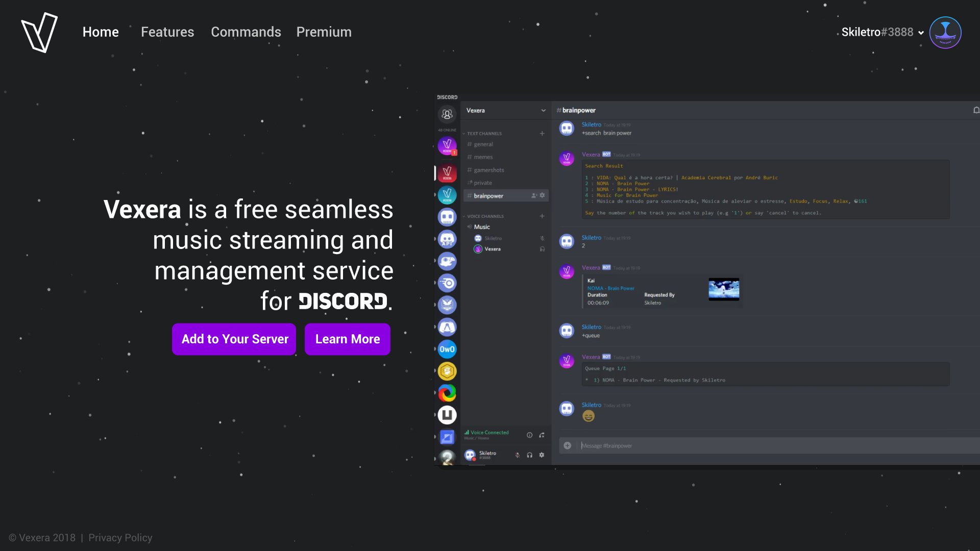Click the notification bell in the brainpower header

click(x=975, y=110)
